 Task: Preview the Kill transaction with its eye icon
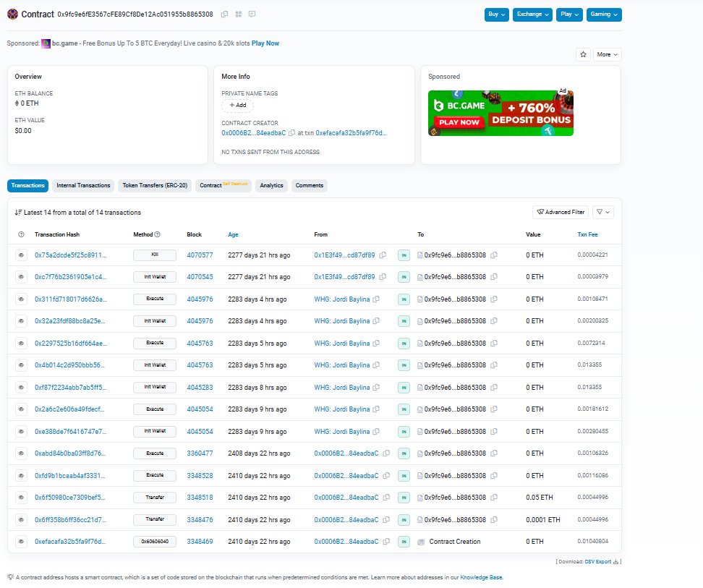coord(20,255)
